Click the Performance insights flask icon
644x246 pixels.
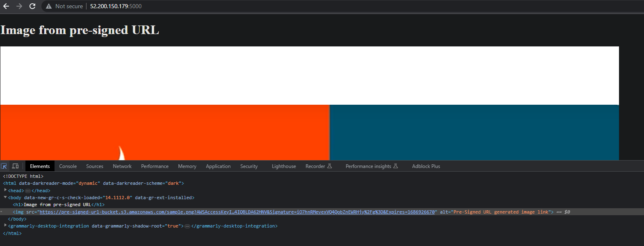tap(396, 166)
